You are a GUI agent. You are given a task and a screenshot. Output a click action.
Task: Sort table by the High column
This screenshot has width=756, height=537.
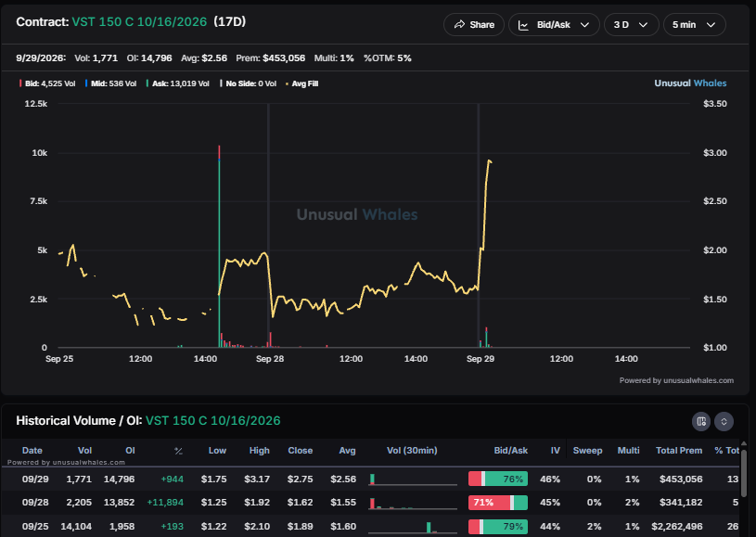260,450
